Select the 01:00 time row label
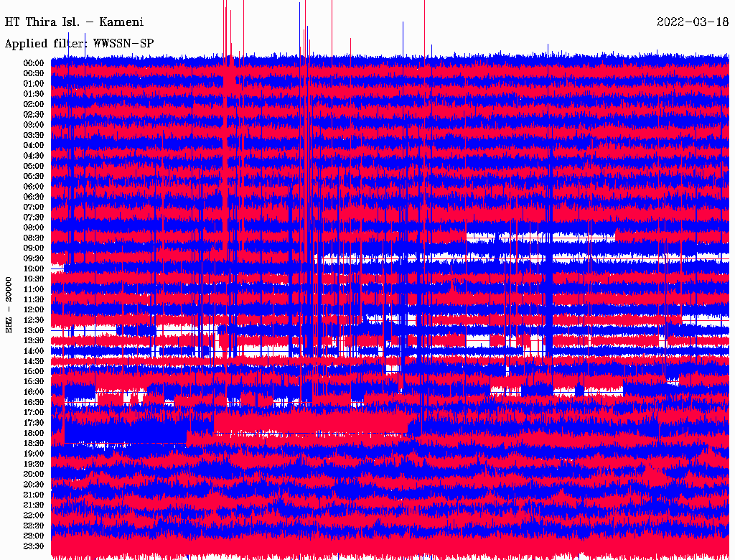 pos(34,84)
